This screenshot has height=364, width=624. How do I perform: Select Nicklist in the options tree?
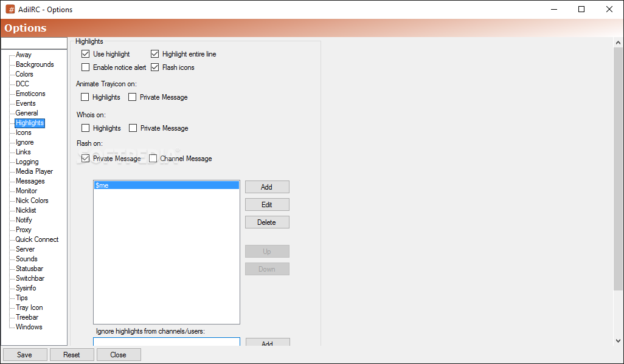coord(26,210)
